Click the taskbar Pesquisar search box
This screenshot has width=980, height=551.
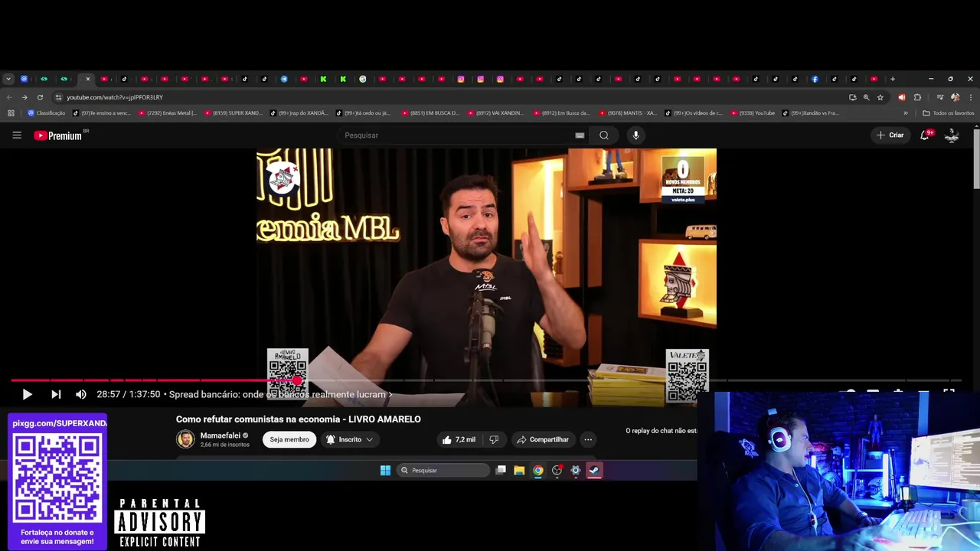coord(444,470)
